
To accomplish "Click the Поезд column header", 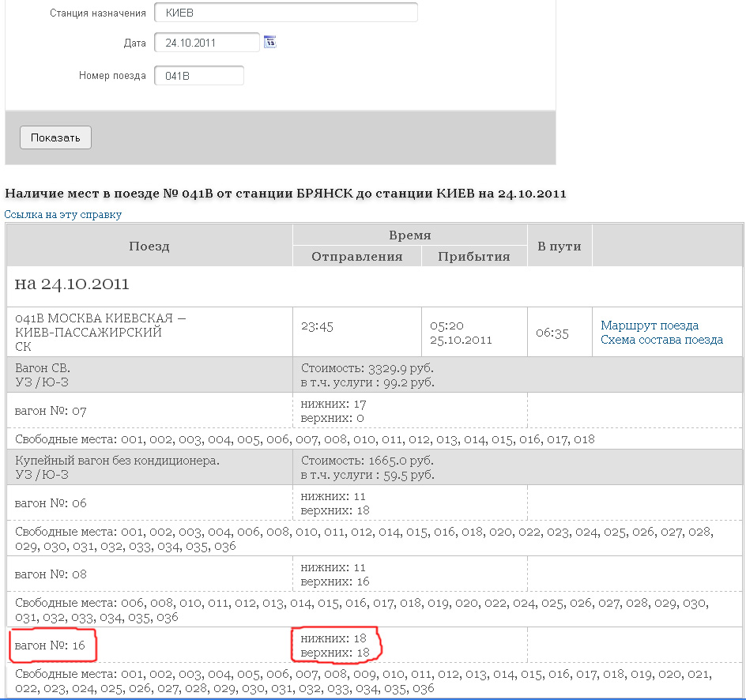I will (x=149, y=246).
